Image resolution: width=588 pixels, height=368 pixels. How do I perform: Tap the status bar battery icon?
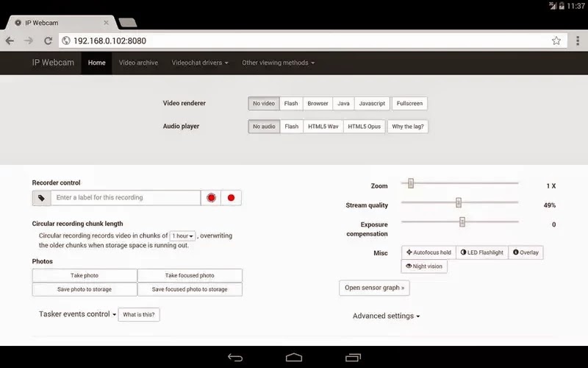pyautogui.click(x=562, y=6)
